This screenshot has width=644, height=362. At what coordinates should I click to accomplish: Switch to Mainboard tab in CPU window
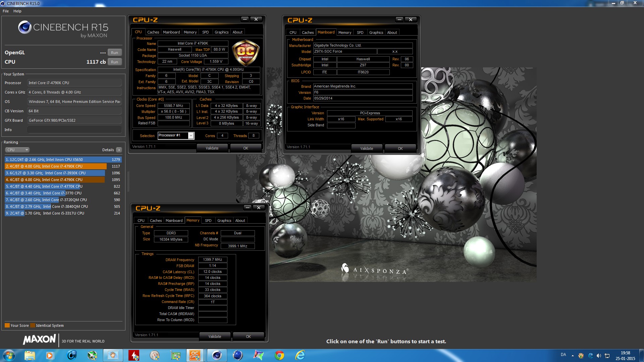(171, 32)
